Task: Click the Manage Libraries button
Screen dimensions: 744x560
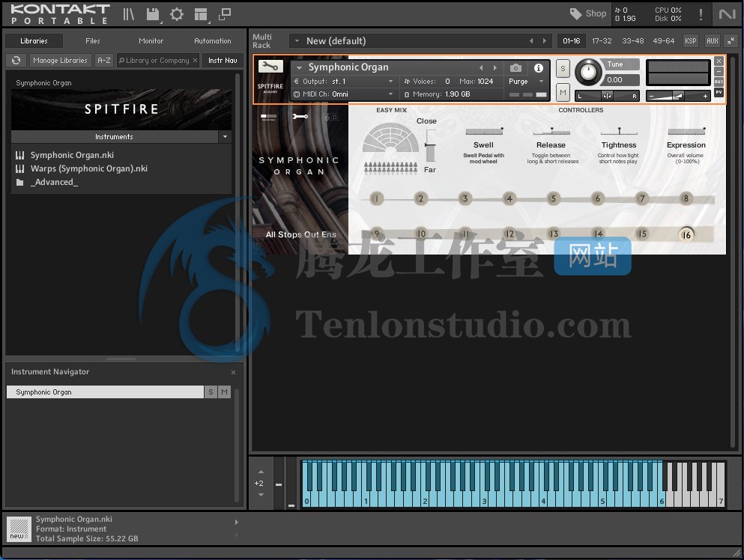Action: point(60,60)
